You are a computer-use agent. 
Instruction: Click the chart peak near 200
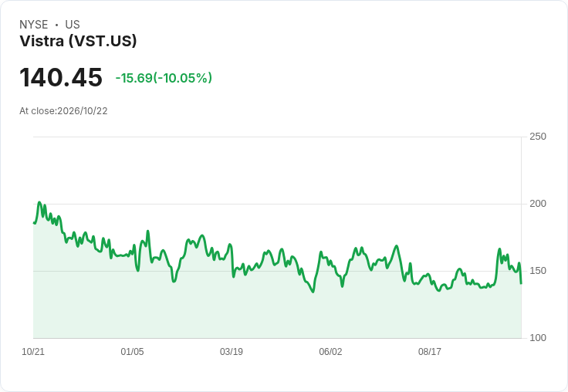(x=39, y=202)
